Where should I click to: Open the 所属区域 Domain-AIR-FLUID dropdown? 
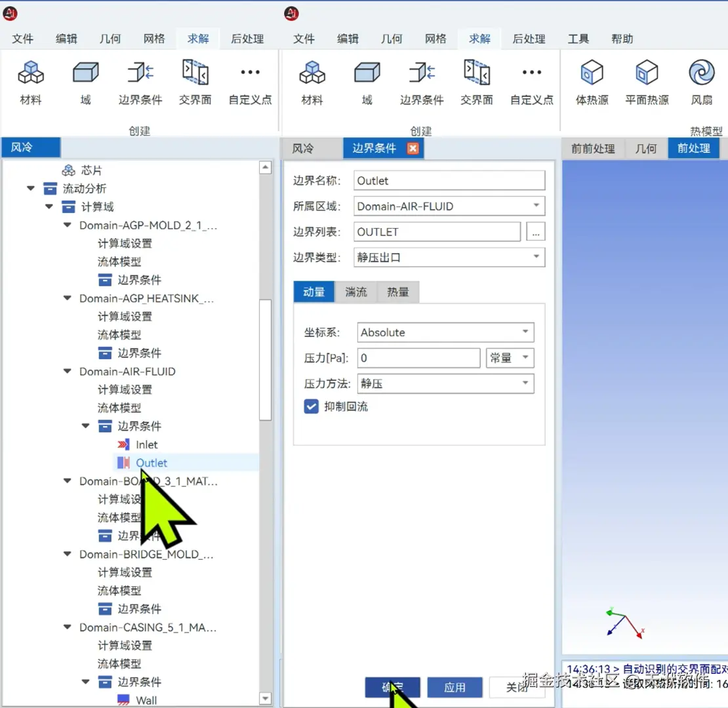click(536, 206)
